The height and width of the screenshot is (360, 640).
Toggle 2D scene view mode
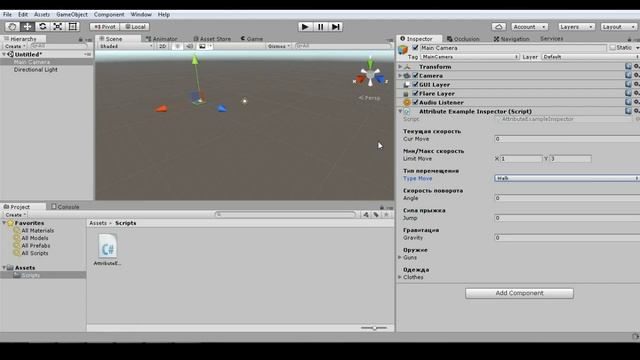tap(162, 46)
